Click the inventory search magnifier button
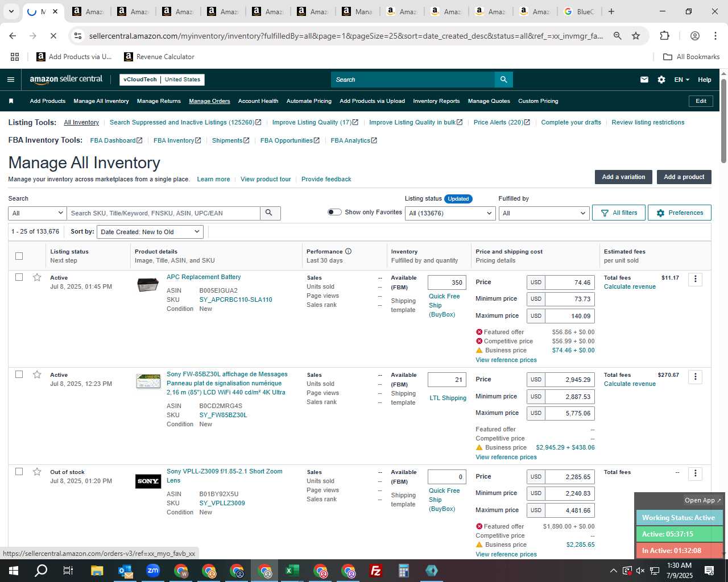Image resolution: width=728 pixels, height=582 pixels. (x=269, y=213)
